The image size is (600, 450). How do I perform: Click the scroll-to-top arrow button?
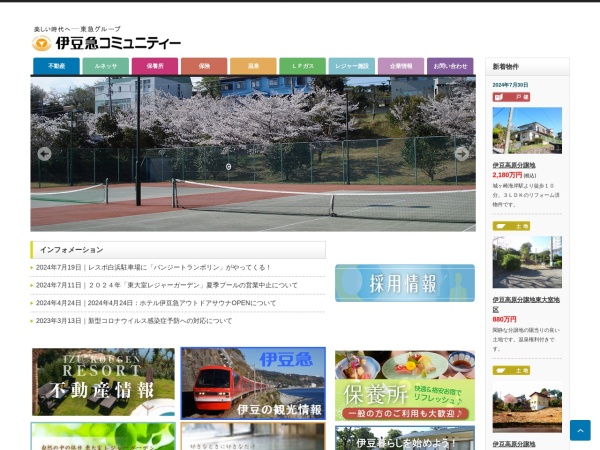click(580, 430)
